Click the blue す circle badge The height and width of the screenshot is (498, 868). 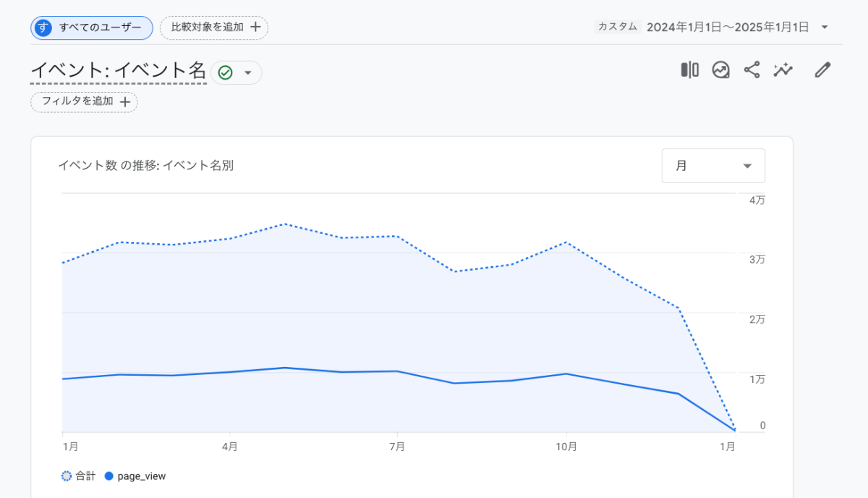pyautogui.click(x=44, y=28)
